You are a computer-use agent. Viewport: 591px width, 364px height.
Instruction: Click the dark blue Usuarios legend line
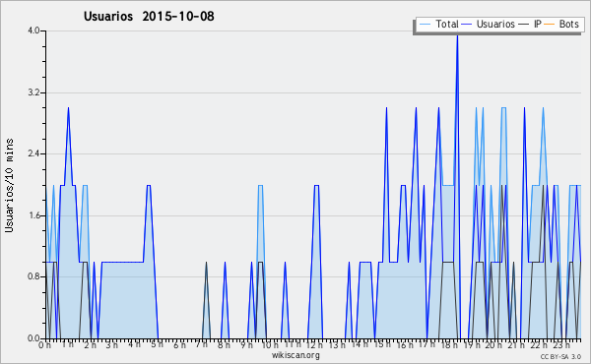pyautogui.click(x=467, y=25)
